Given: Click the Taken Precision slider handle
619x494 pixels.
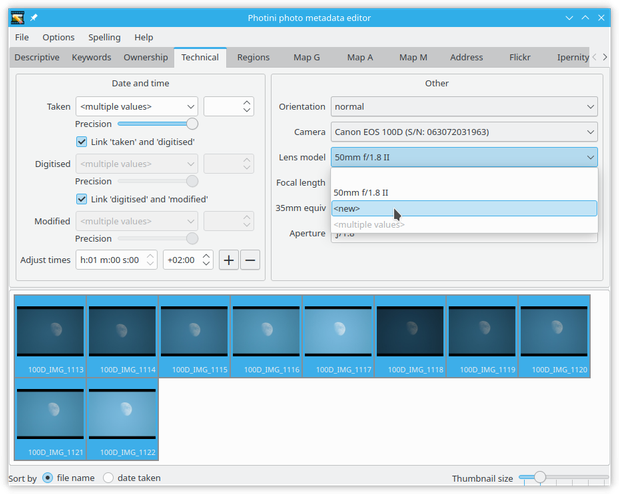Looking at the screenshot, I should click(x=192, y=124).
